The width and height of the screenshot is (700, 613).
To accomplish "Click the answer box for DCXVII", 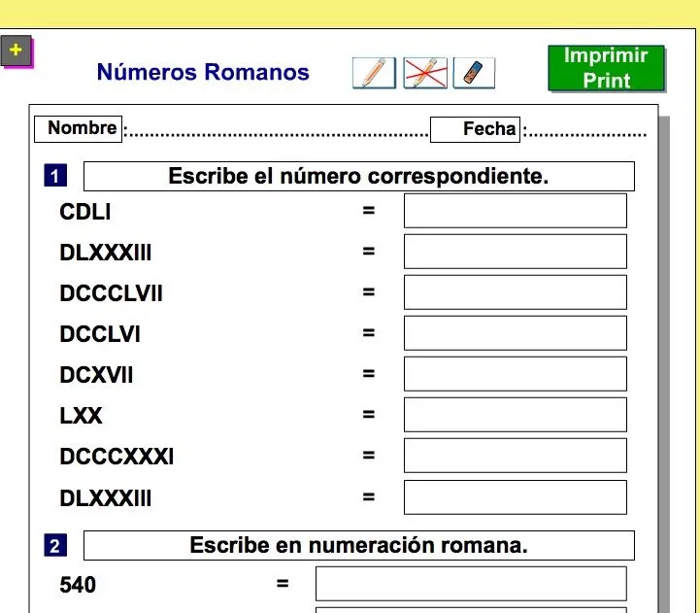I will pyautogui.click(x=516, y=374).
